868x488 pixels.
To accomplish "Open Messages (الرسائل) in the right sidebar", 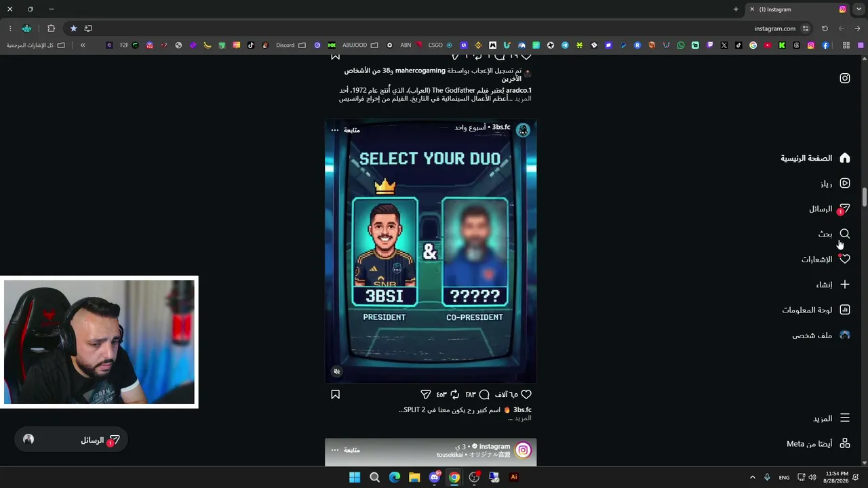I will [x=829, y=209].
